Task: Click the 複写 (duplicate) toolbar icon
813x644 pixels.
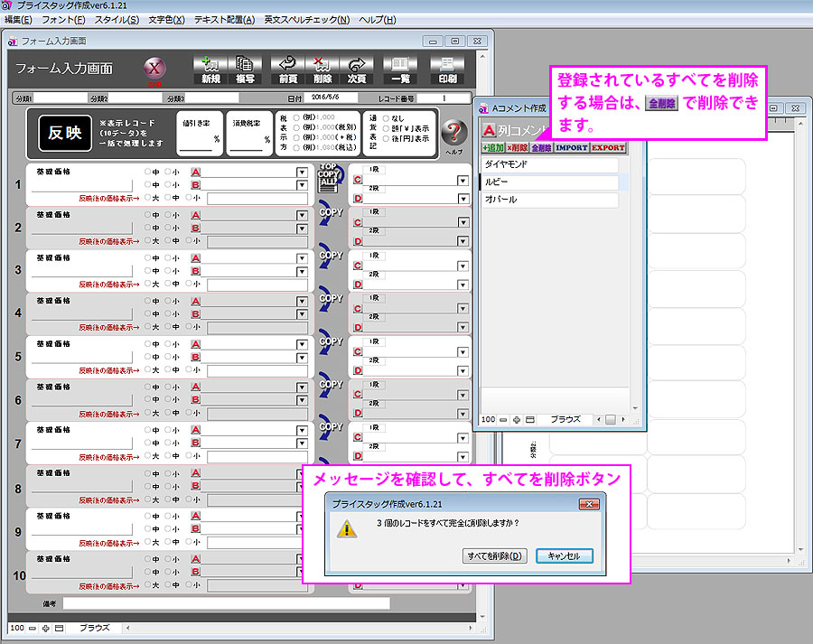Action: [x=244, y=70]
